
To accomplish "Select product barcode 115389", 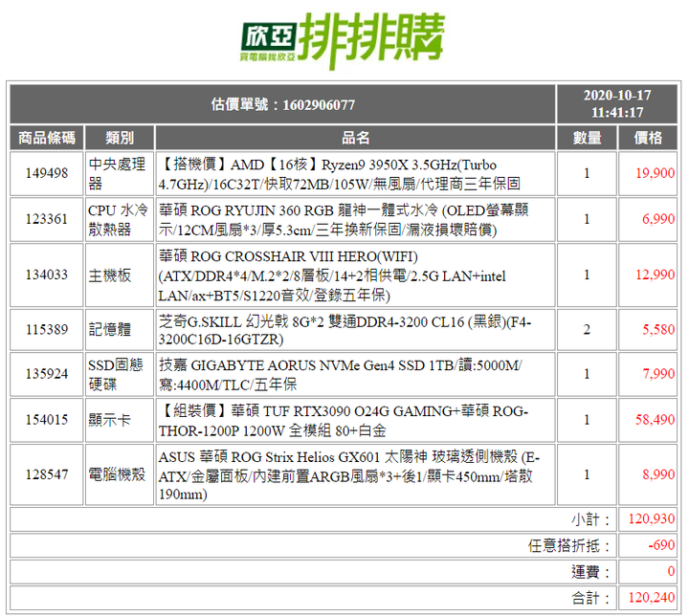I will (x=47, y=330).
